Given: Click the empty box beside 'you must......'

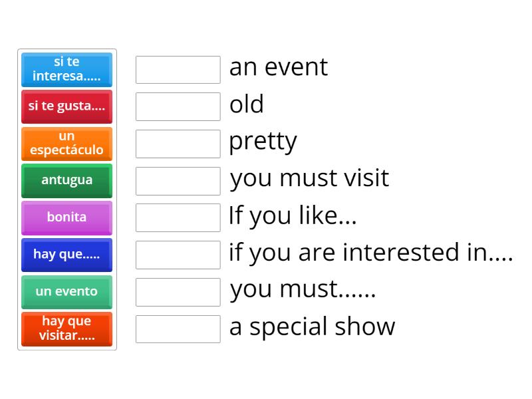Looking at the screenshot, I should [178, 292].
